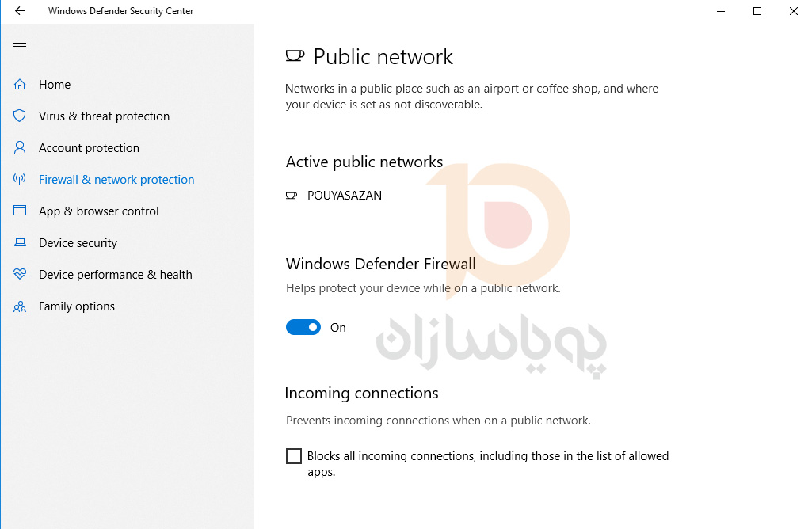Click the App & browser control window icon

[20, 211]
